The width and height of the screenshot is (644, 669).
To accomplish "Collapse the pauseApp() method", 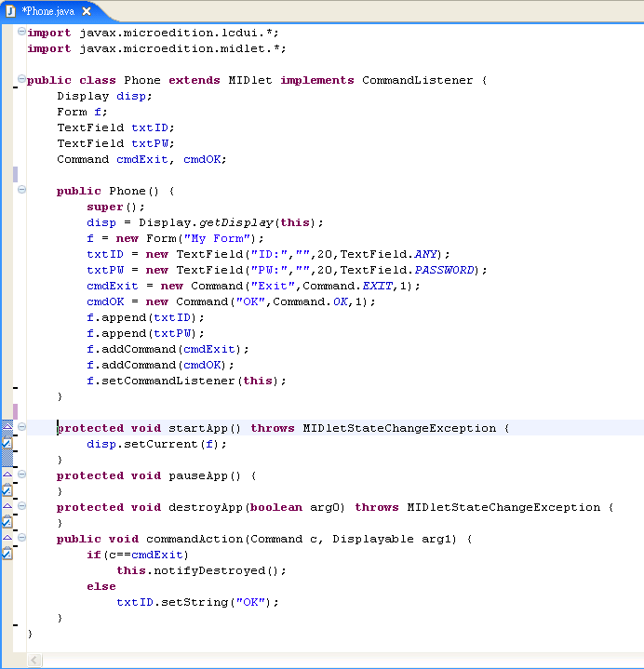I will click(x=21, y=474).
